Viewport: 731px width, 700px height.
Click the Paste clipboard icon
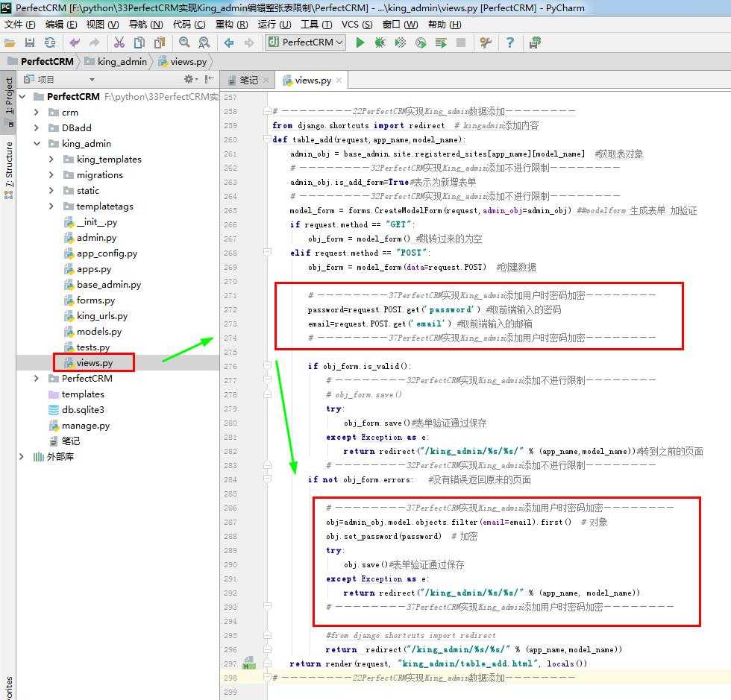pyautogui.click(x=160, y=43)
